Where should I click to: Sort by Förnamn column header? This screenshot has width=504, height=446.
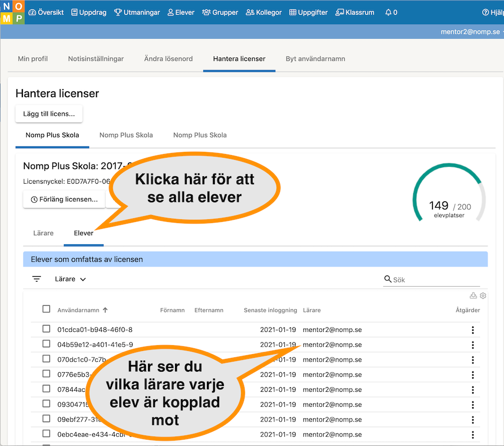[x=172, y=310]
